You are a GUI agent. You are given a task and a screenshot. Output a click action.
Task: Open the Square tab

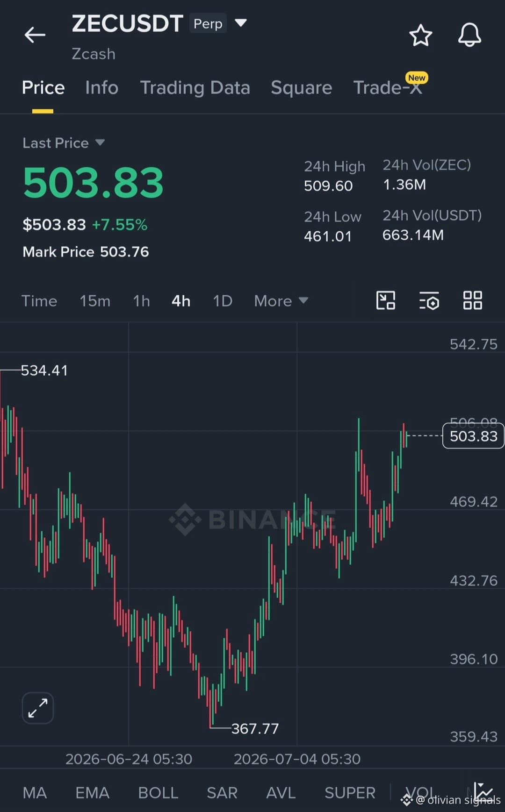302,88
